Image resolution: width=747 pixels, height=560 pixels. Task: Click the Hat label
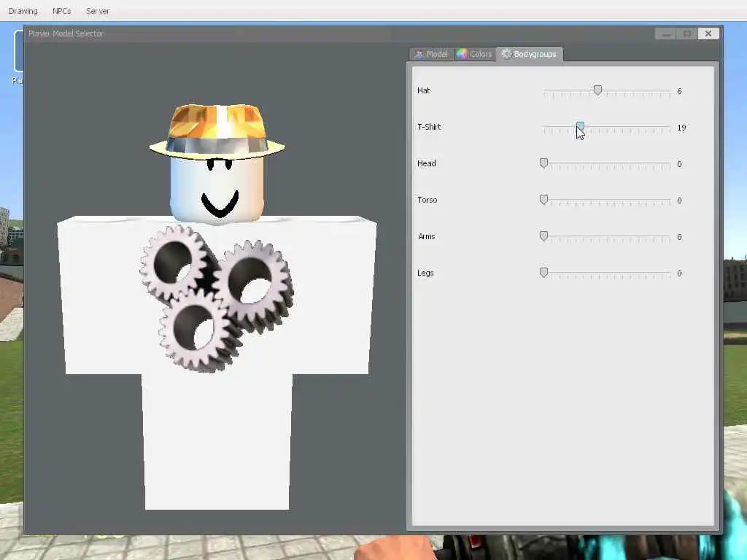(x=424, y=90)
